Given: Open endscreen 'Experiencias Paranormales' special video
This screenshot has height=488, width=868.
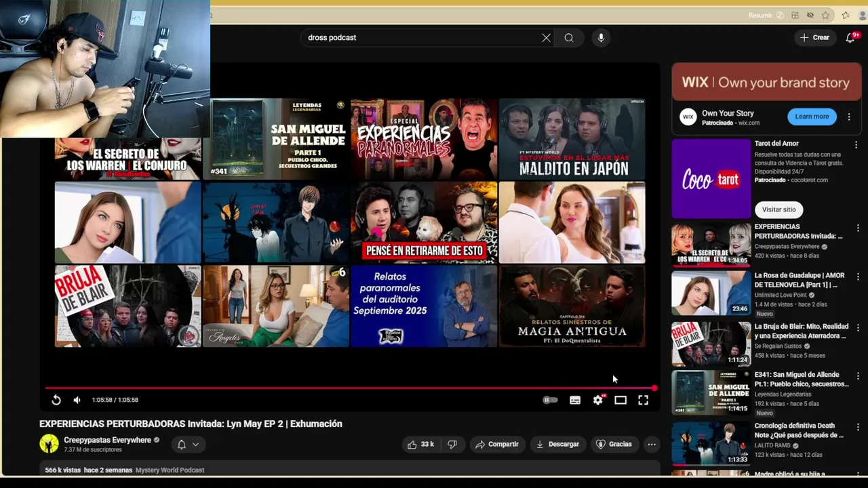Looking at the screenshot, I should point(424,140).
